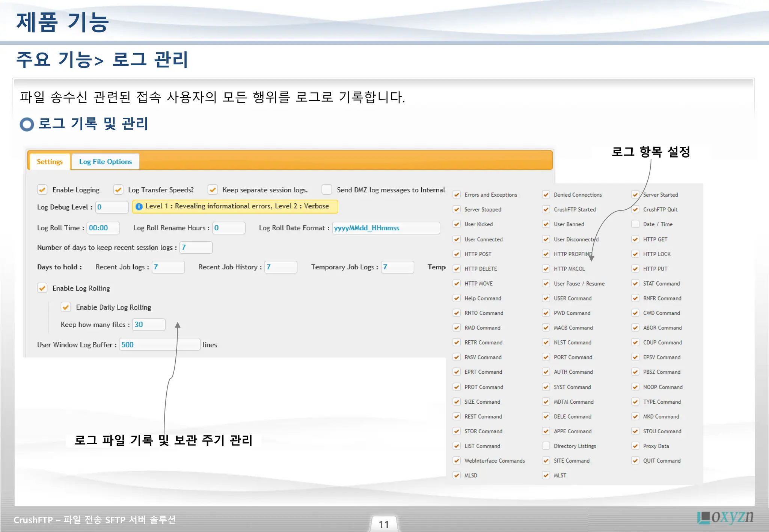Toggle the HTTP GET checkbox
This screenshot has width=769, height=532.
pyautogui.click(x=635, y=239)
